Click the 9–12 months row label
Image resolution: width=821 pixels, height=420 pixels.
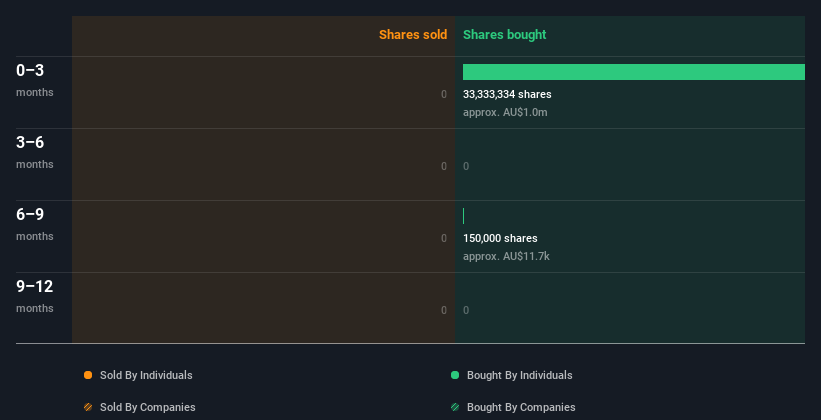(35, 296)
